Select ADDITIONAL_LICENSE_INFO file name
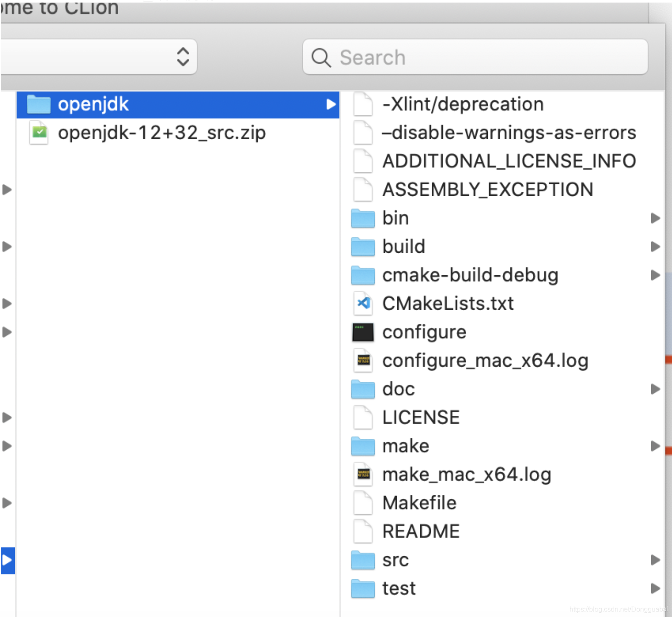 509,161
